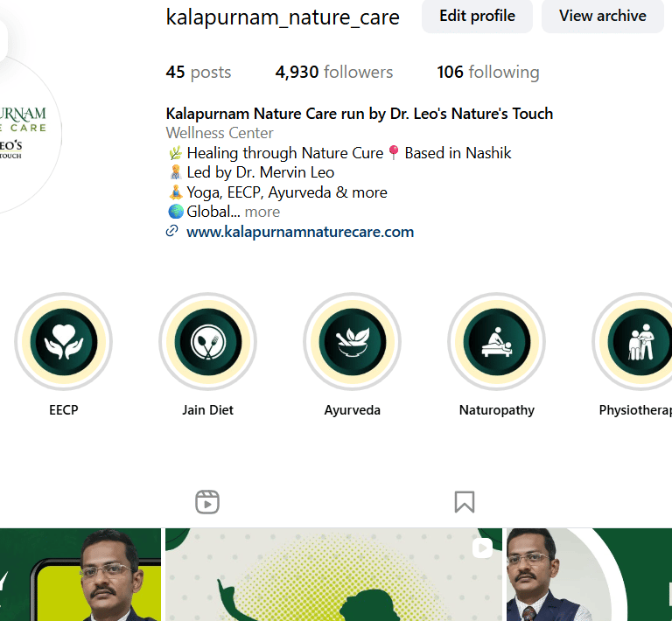View the 4,930 followers list
672x621 pixels.
tap(334, 72)
